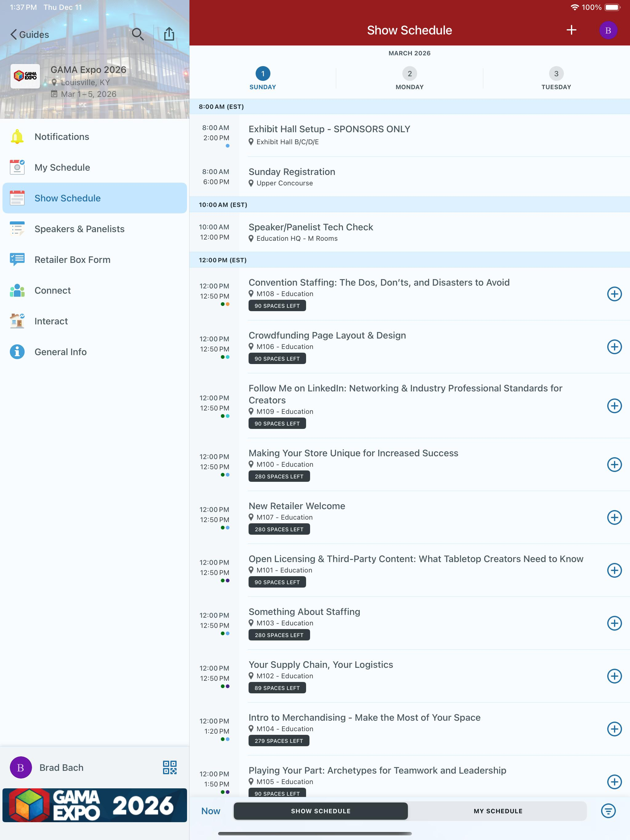Screen dimensions: 630x840
Task: Click the 10:00 AM (EST) time header
Action: click(410, 205)
